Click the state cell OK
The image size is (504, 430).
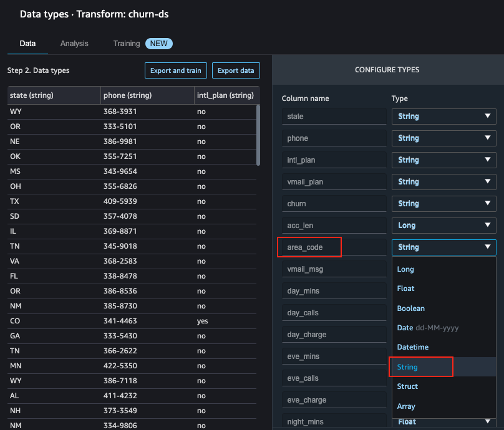point(15,156)
